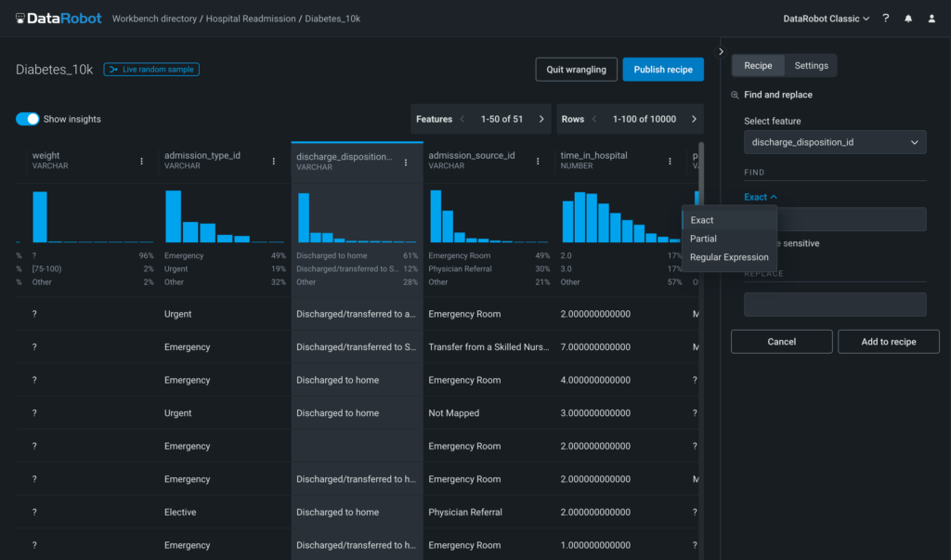Go to previous features page

click(462, 119)
